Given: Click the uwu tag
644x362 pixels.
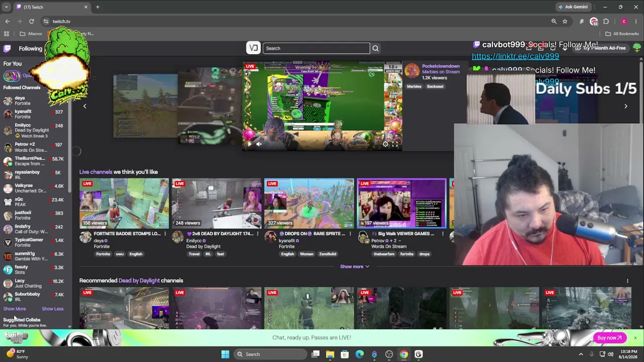Looking at the screenshot, I should pos(120,254).
